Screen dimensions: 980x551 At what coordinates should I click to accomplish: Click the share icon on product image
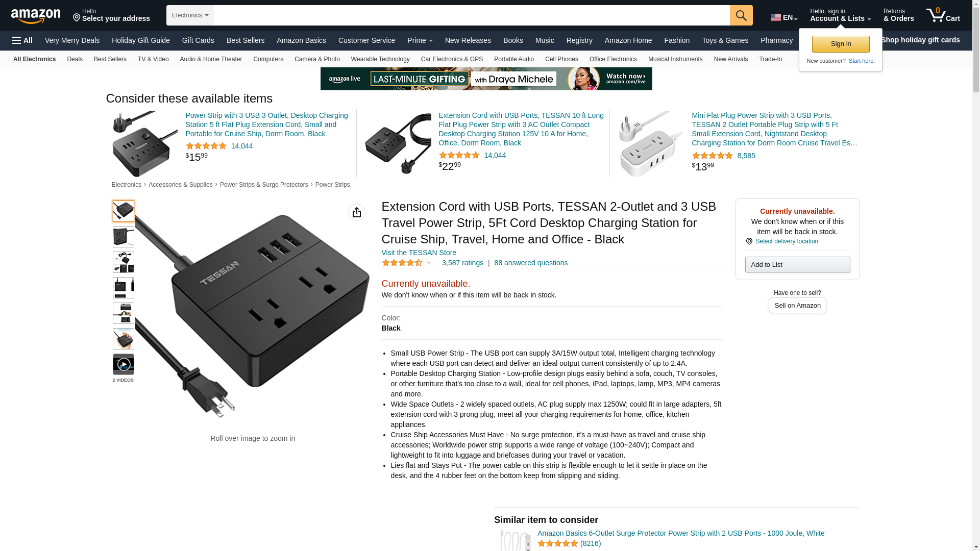pos(357,212)
